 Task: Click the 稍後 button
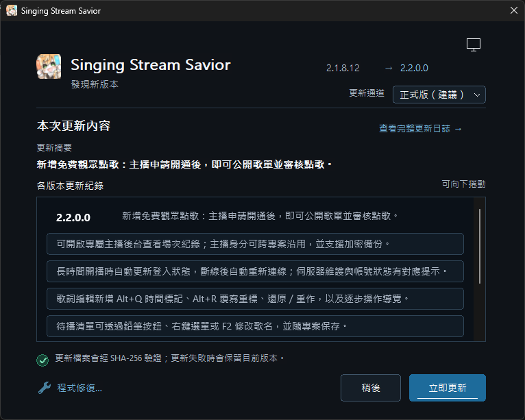pos(371,388)
